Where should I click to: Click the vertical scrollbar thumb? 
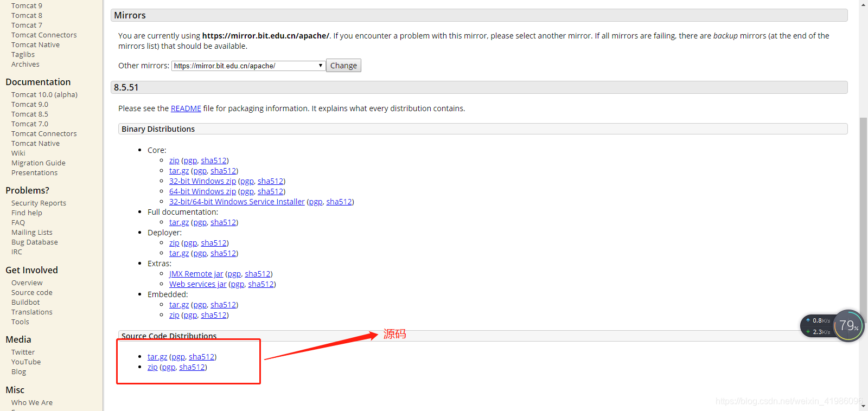(x=863, y=220)
